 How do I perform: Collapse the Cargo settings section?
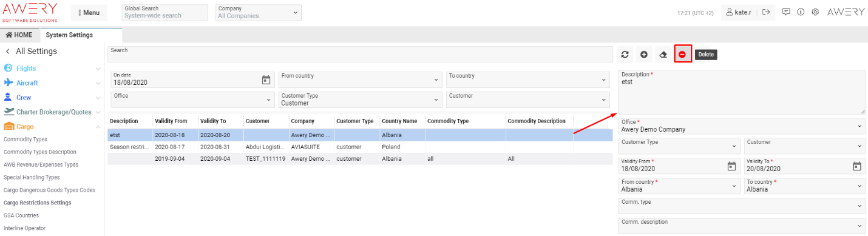pyautogui.click(x=98, y=127)
